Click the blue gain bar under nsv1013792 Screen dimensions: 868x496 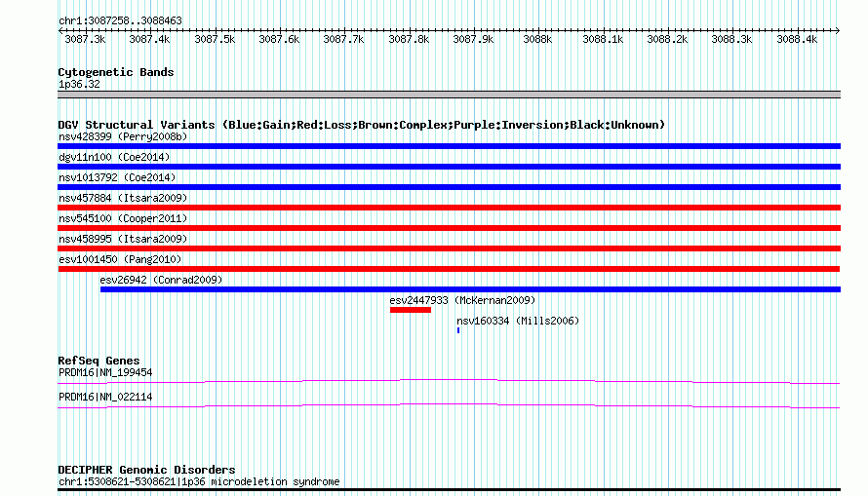[449, 187]
